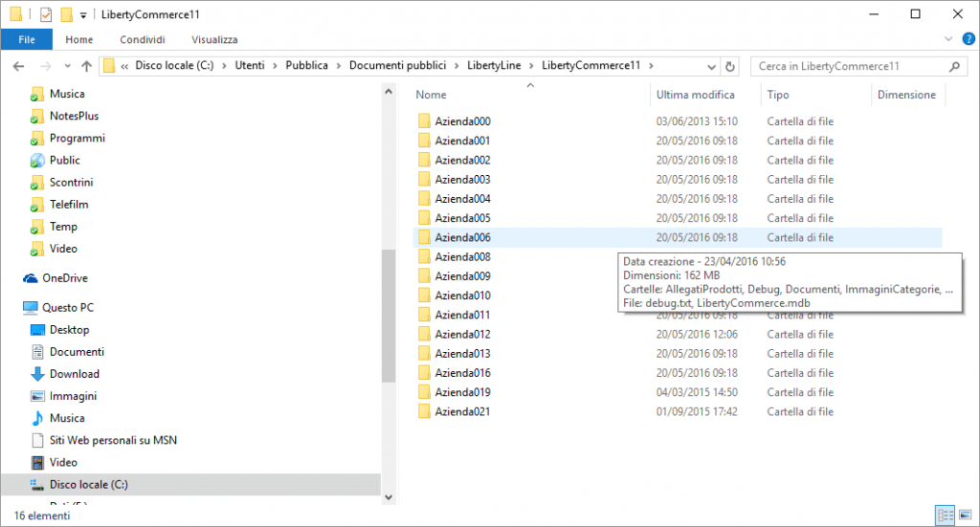Open the Telefilm sidebar folder

tap(69, 204)
